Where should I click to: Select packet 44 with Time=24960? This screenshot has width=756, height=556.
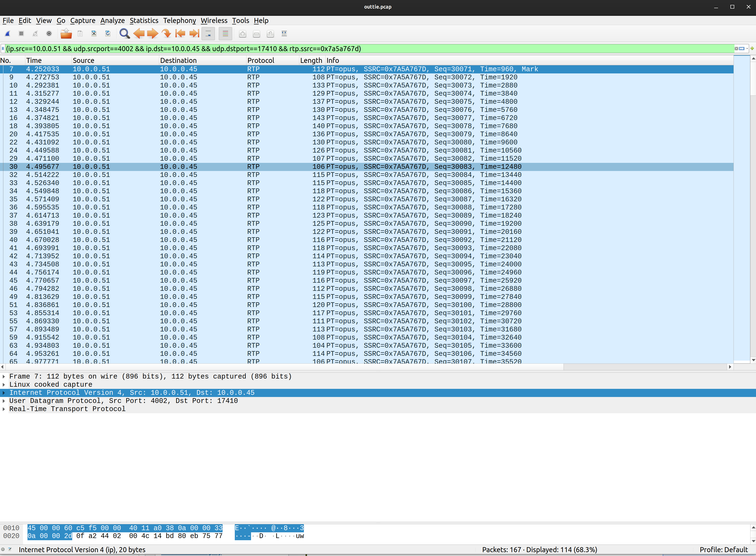(x=367, y=272)
